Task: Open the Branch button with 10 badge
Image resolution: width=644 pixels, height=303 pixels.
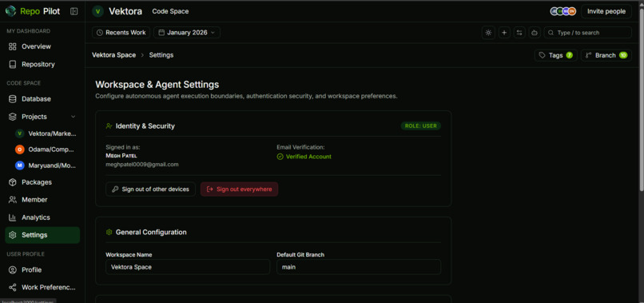Action: coord(606,55)
